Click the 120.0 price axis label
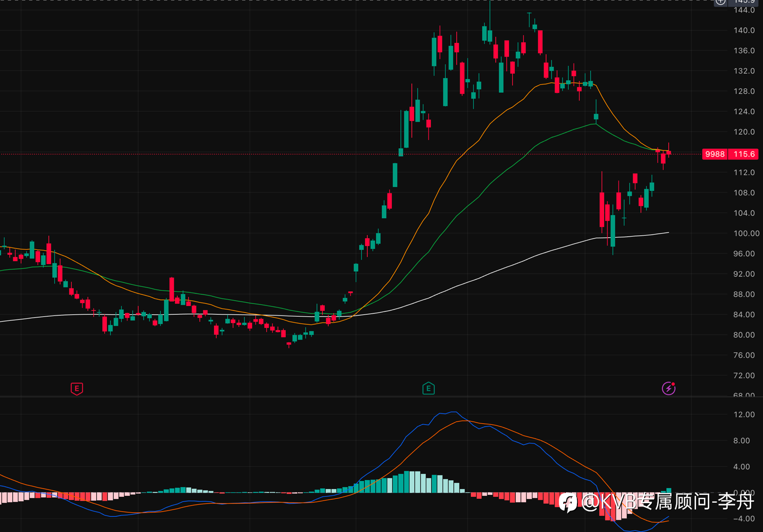 [744, 132]
